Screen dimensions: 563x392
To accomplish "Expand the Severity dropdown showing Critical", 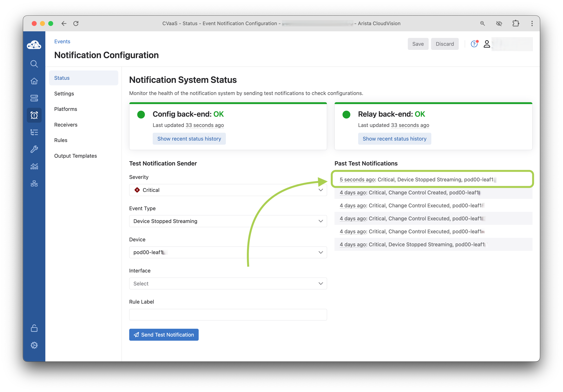I will tap(228, 190).
